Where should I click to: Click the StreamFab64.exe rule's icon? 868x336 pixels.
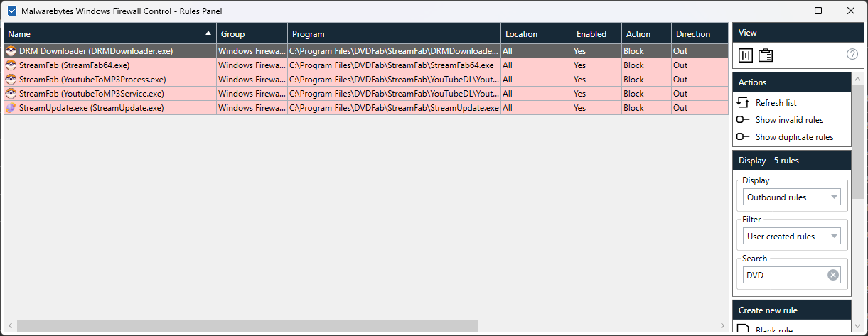pyautogui.click(x=11, y=65)
